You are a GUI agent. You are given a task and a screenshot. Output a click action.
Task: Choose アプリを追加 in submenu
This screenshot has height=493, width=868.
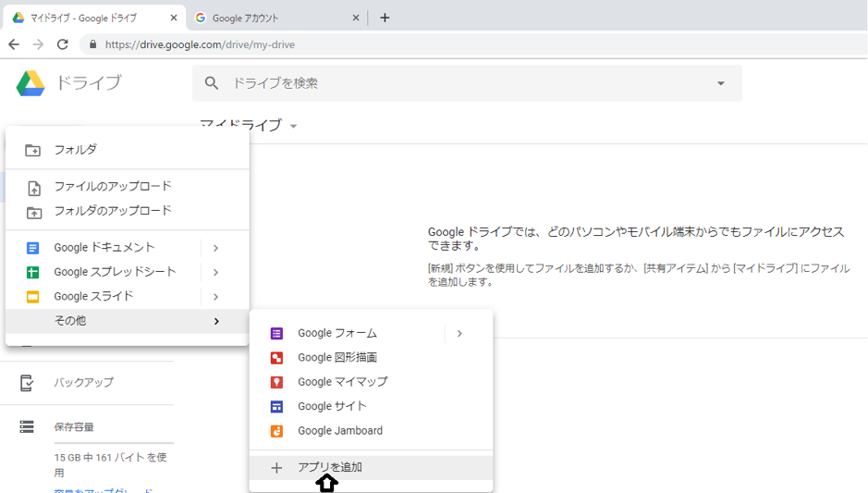371,467
